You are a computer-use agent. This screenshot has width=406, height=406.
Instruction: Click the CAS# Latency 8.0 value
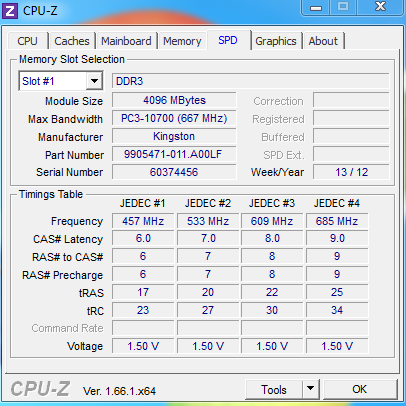pos(272,239)
